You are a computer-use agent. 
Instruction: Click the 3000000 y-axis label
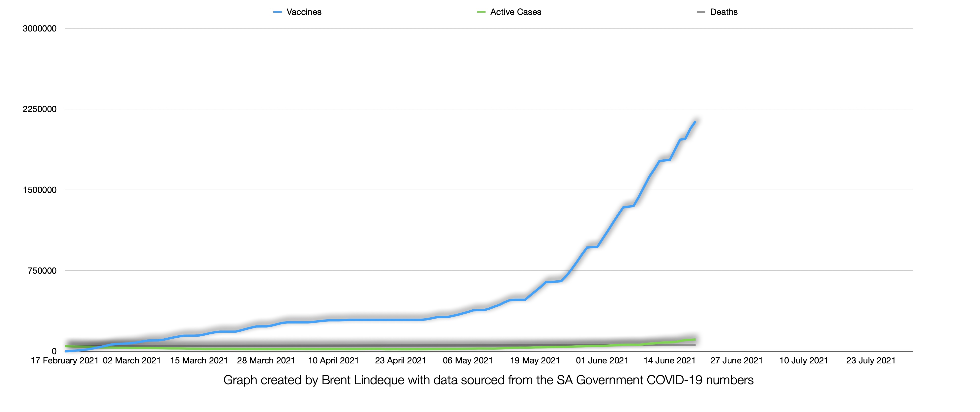[40, 29]
